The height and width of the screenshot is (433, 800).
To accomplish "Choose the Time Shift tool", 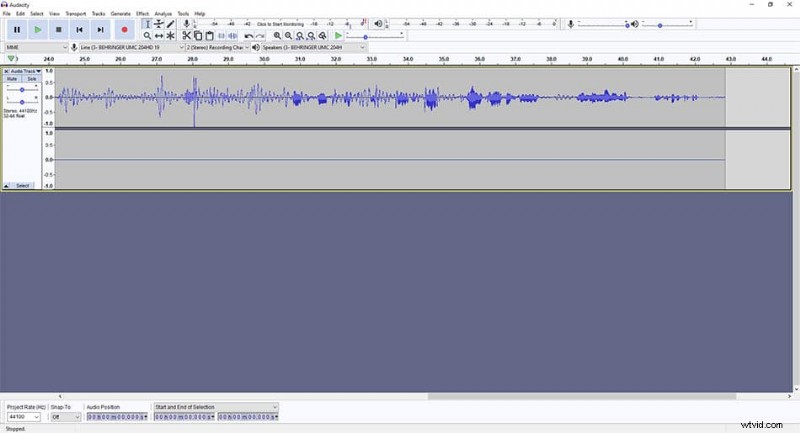I will 159,36.
